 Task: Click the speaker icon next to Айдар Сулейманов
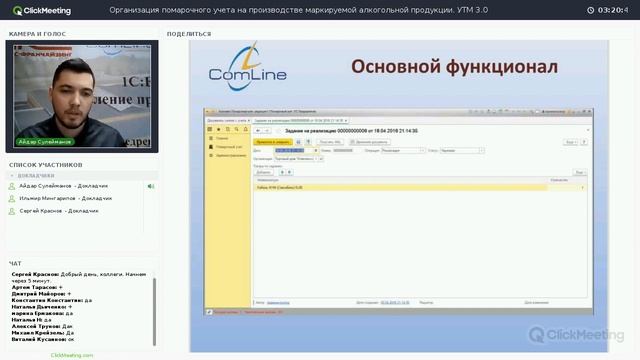(151, 186)
